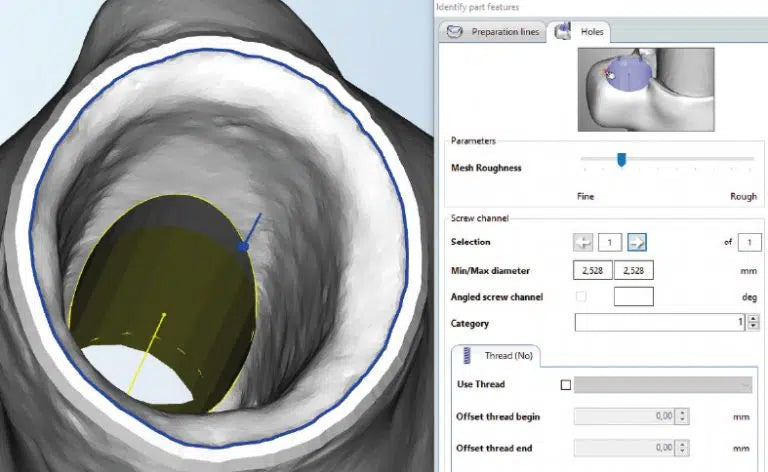Screen dimensions: 768x472
Task: Enable the Angled screw channel checkbox
Action: pos(582,297)
